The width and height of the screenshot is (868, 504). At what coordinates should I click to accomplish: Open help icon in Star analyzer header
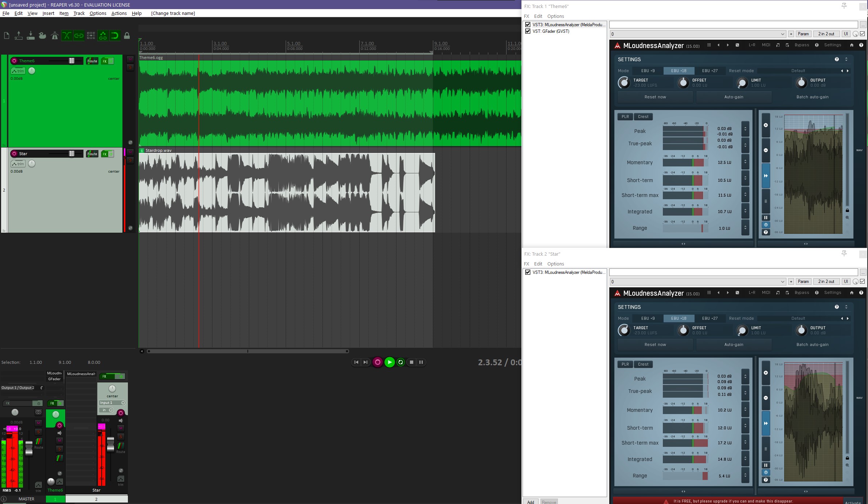(861, 293)
